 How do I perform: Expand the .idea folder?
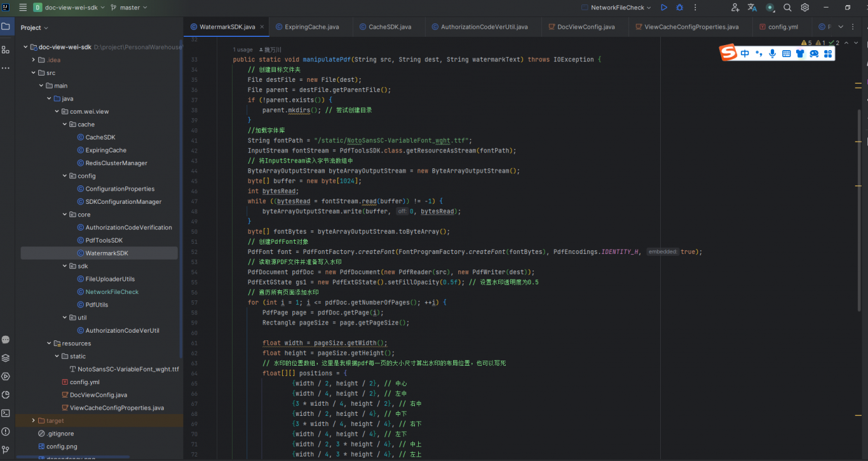coord(34,60)
